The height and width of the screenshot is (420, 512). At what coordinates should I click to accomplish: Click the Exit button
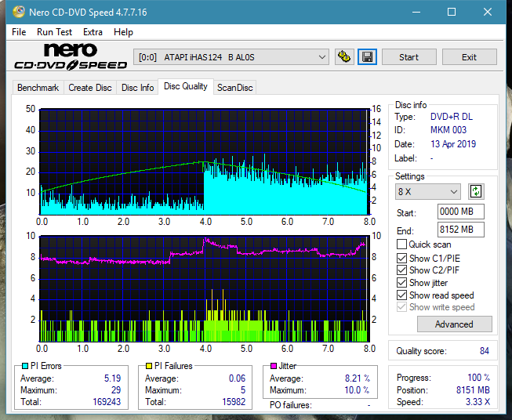tap(469, 57)
